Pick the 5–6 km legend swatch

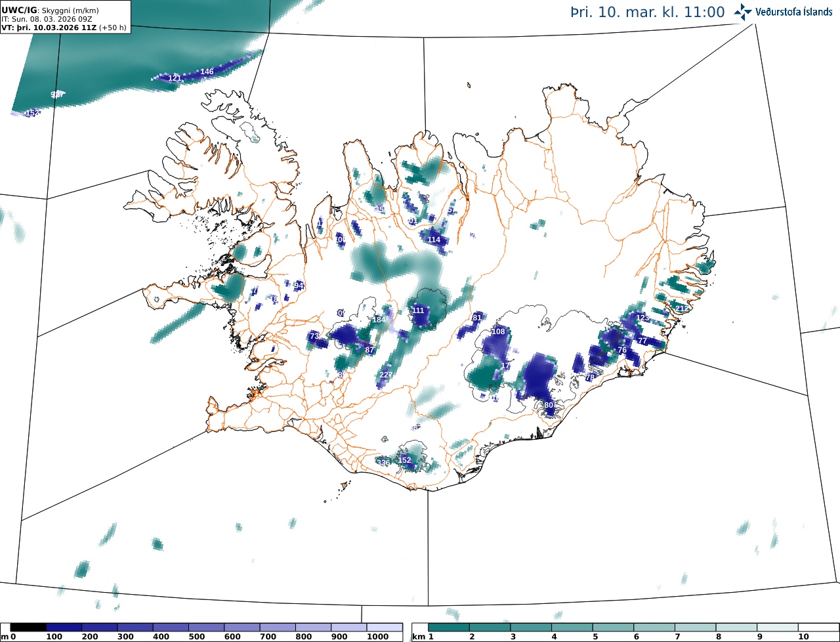[613, 628]
